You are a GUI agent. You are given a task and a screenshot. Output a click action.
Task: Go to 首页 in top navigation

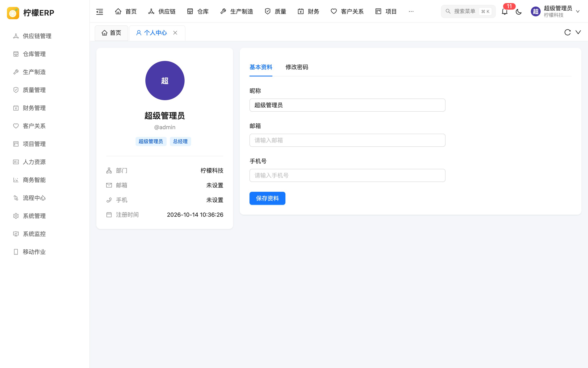[126, 11]
